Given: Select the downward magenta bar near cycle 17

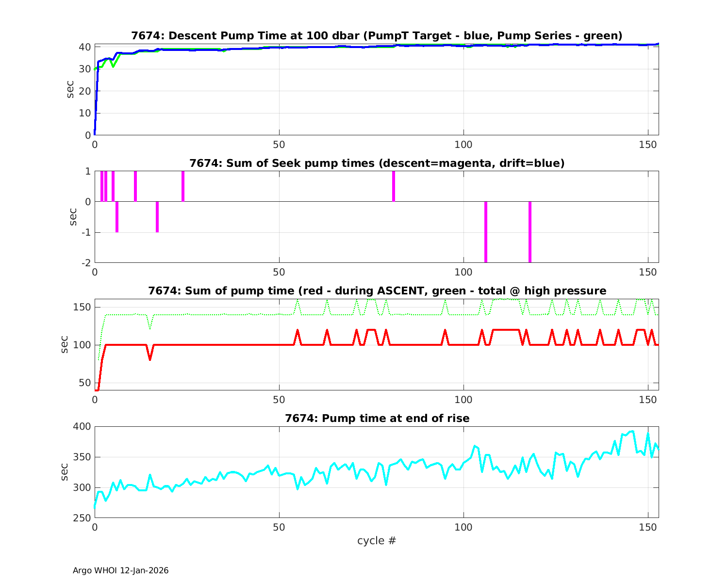Looking at the screenshot, I should pyautogui.click(x=157, y=217).
